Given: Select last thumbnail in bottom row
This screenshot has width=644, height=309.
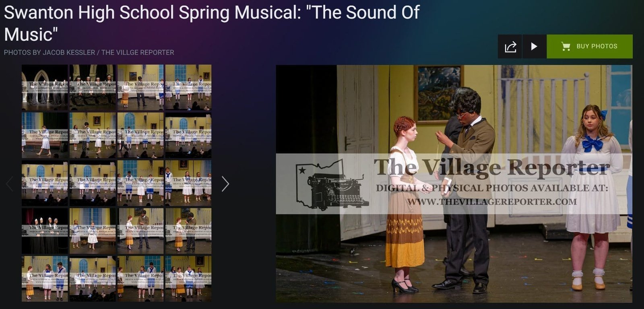Looking at the screenshot, I should coord(188,278).
